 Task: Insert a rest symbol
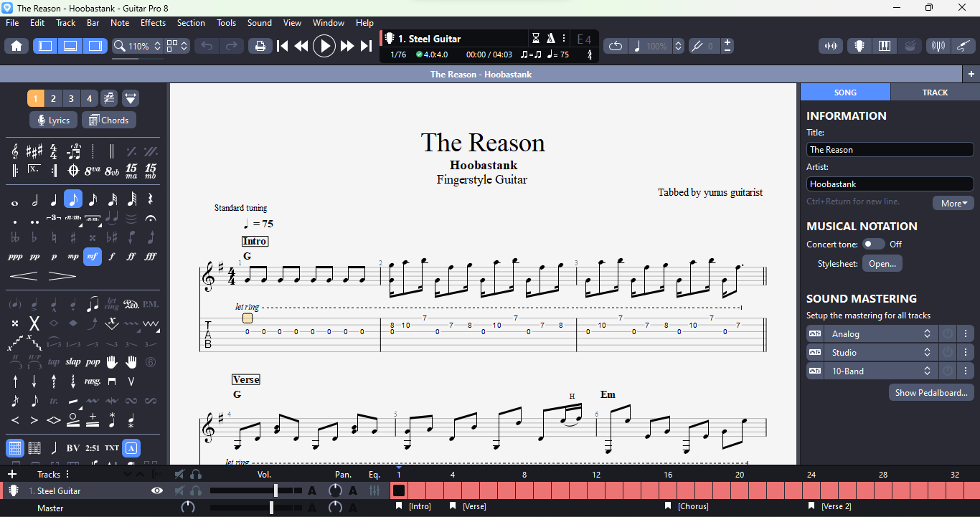coord(151,200)
